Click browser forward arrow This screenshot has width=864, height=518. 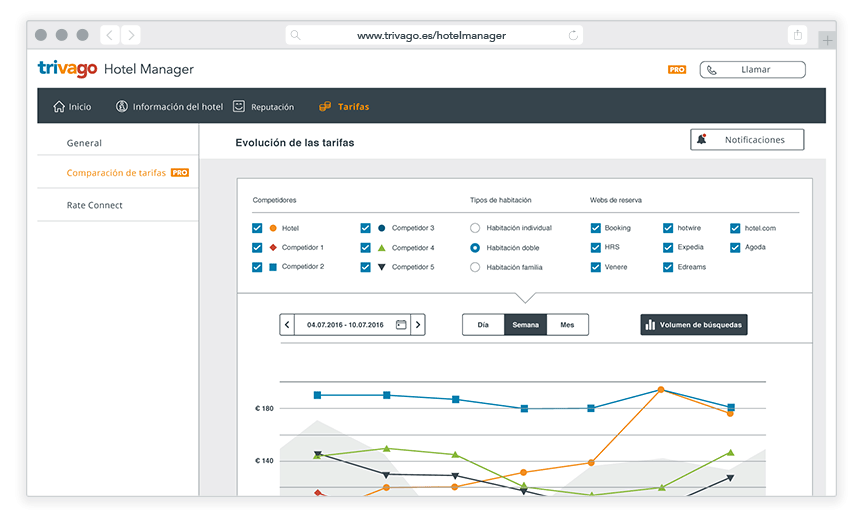click(131, 35)
